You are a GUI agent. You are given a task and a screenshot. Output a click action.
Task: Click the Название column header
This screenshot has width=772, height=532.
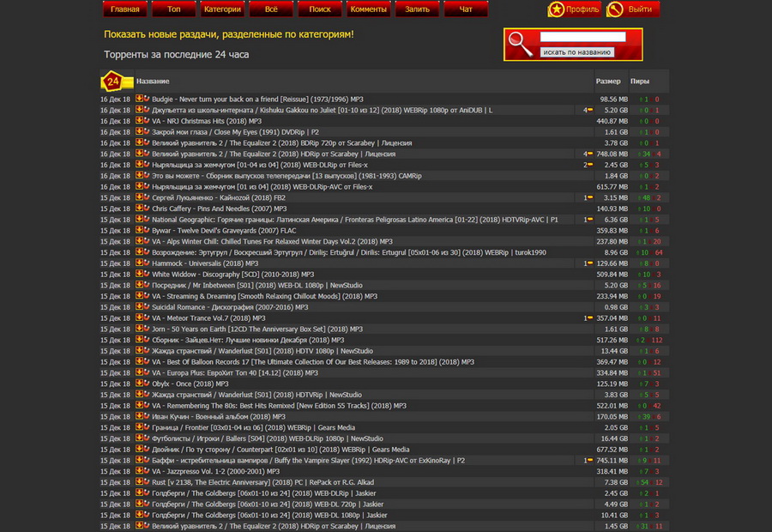[x=153, y=82]
